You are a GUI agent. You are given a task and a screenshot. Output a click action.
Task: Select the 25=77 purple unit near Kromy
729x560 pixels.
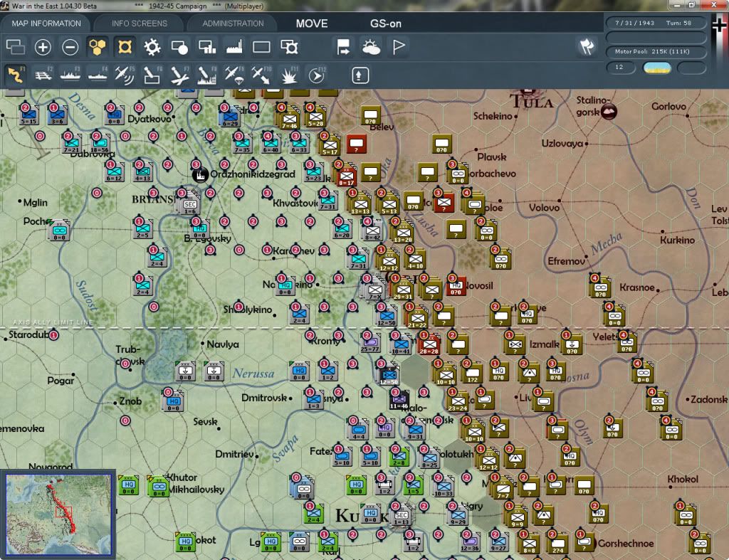[369, 344]
